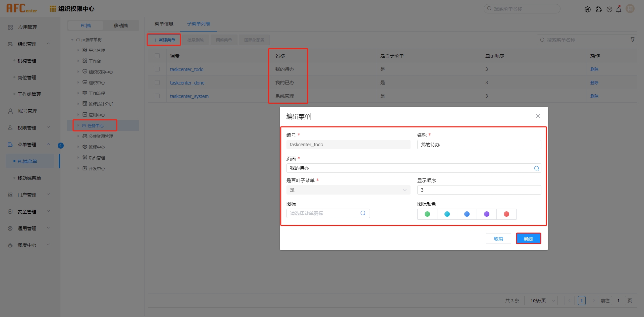Click the notification bell icon
The image size is (644, 317).
[x=619, y=9]
